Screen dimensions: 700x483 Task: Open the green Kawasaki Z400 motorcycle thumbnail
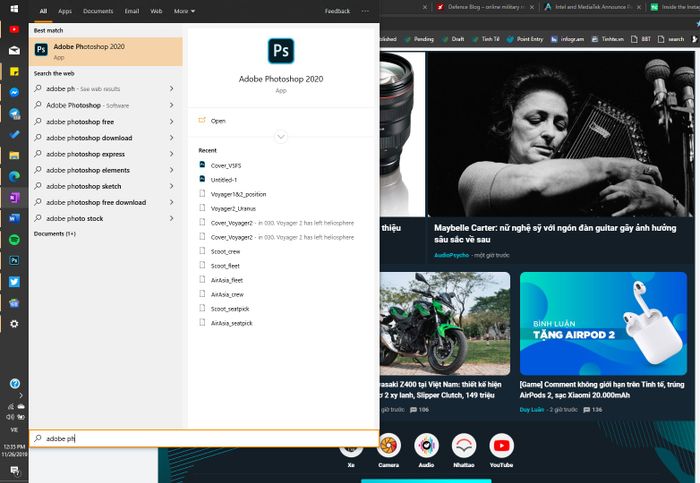[x=445, y=324]
